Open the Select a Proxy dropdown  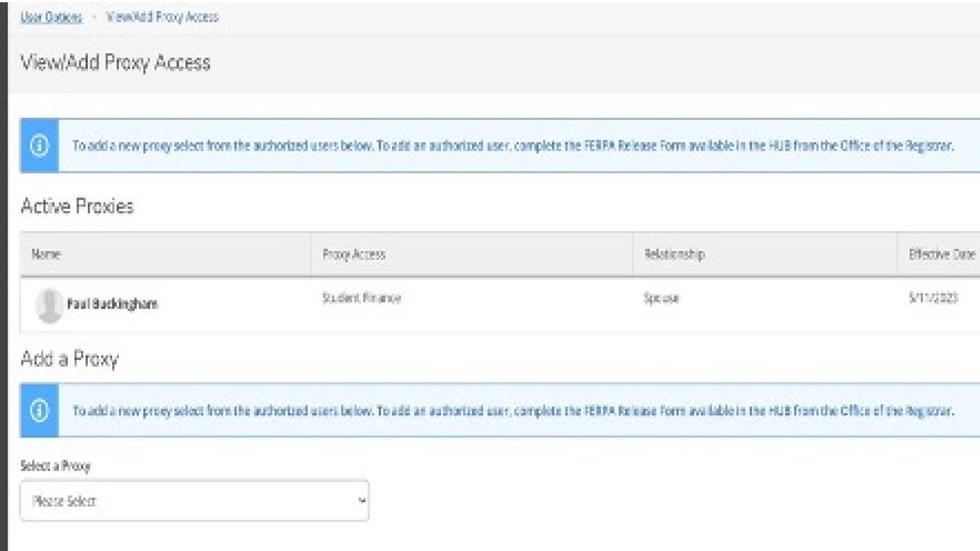tap(194, 500)
